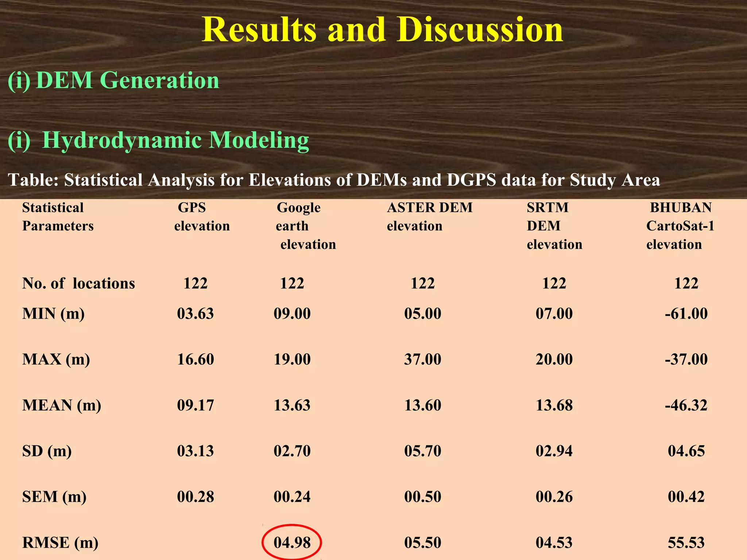Click the 'Results and Discussion' slide title
This screenshot has width=747, height=560.
pyautogui.click(x=383, y=30)
